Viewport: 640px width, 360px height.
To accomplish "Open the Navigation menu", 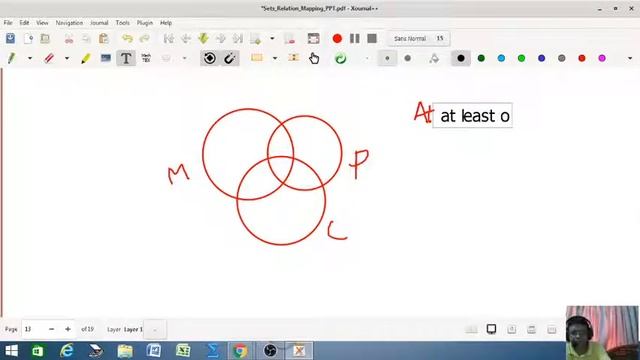I will [69, 23].
